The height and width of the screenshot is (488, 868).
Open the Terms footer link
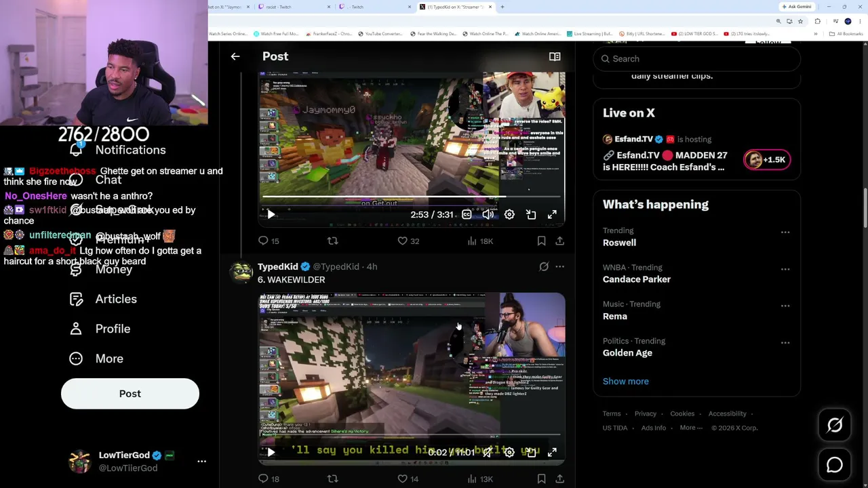point(612,413)
